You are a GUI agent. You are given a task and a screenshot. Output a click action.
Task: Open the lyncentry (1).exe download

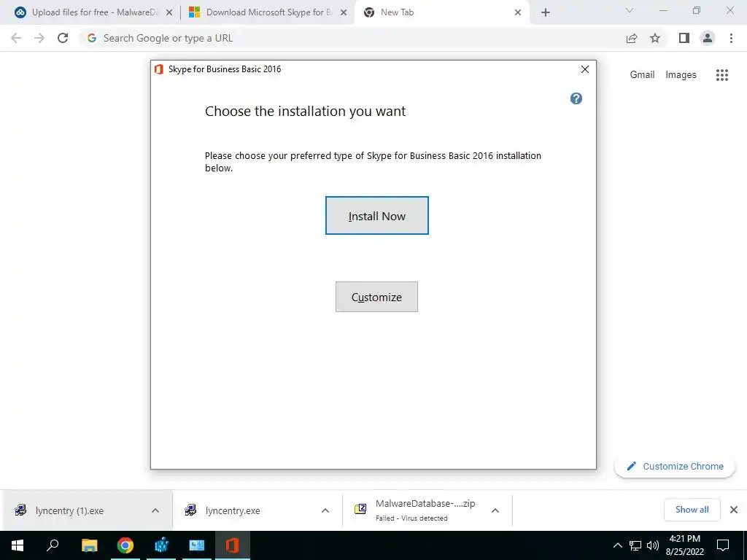point(69,510)
